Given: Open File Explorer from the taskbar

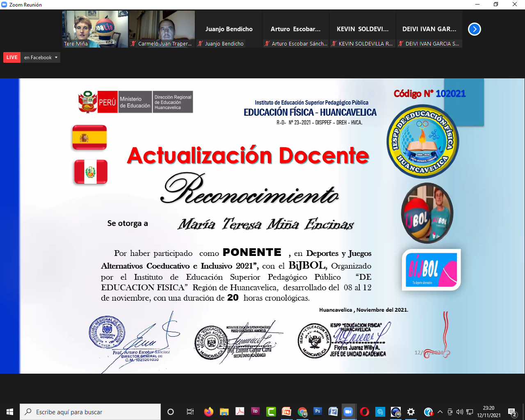Looking at the screenshot, I should [x=224, y=412].
